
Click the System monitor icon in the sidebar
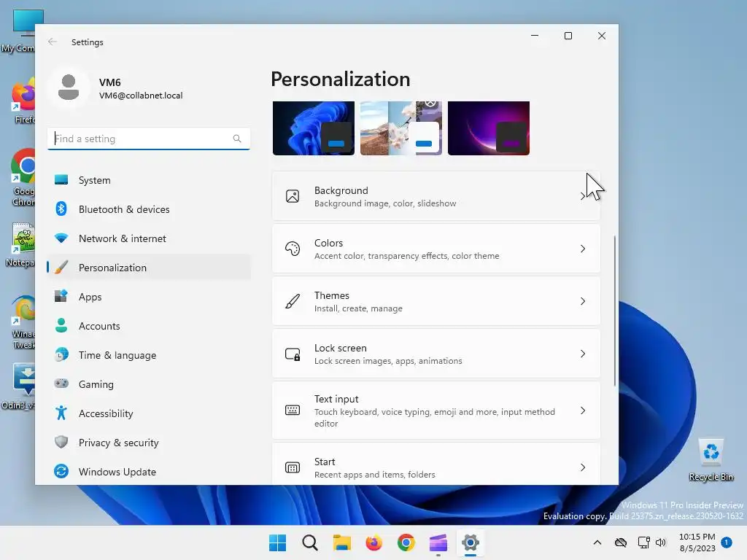pos(61,180)
